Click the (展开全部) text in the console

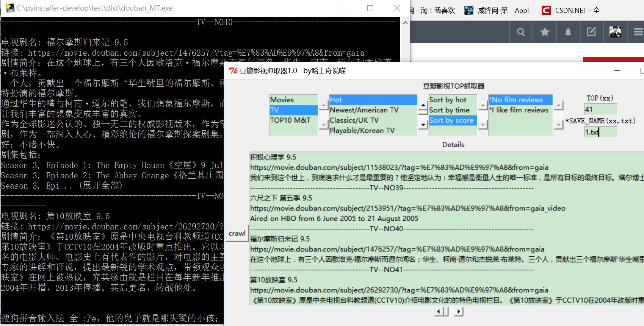tap(100, 186)
